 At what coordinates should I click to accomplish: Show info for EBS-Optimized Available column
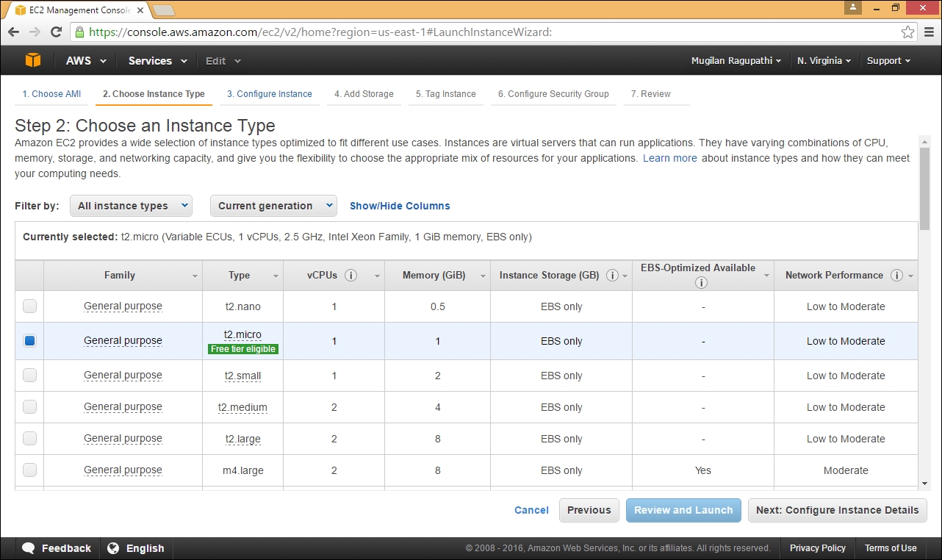(702, 282)
